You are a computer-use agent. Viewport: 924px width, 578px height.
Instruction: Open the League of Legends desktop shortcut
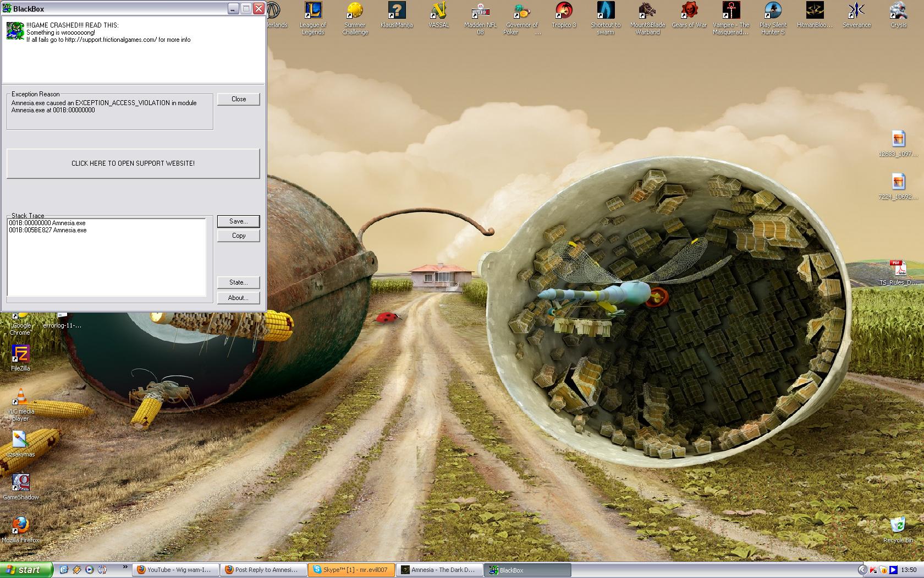point(313,11)
